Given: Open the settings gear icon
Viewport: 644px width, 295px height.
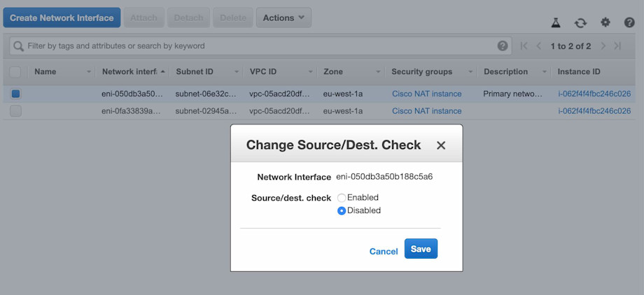Looking at the screenshot, I should tap(605, 22).
